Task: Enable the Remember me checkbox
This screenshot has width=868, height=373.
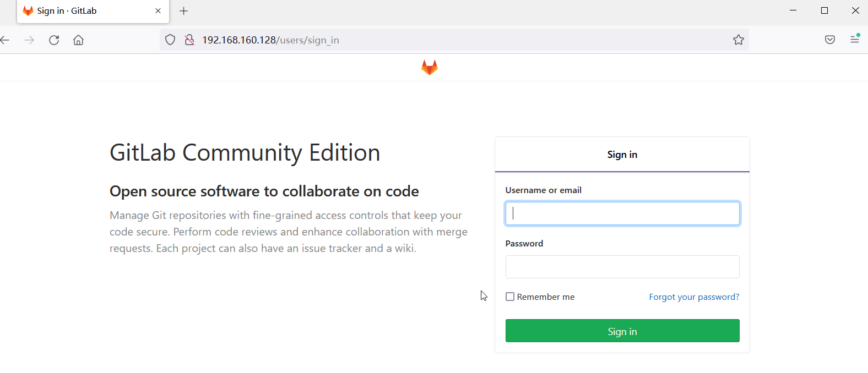Action: pyautogui.click(x=510, y=297)
